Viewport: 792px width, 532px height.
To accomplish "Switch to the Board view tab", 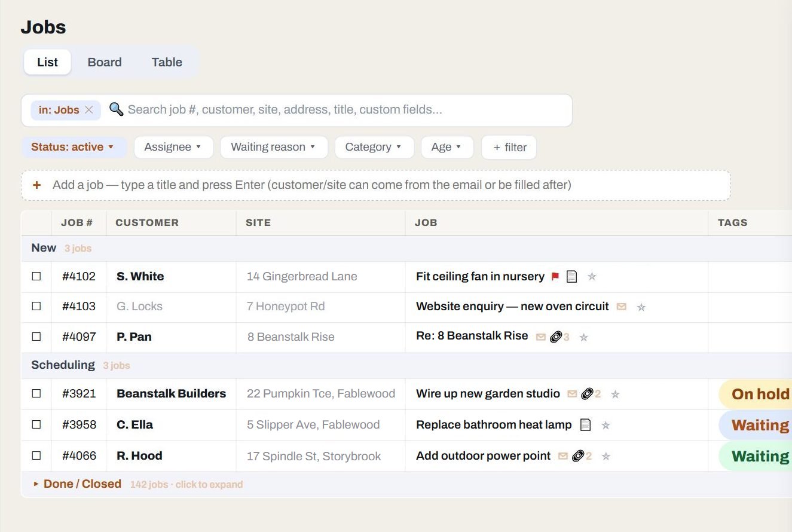I will [105, 62].
